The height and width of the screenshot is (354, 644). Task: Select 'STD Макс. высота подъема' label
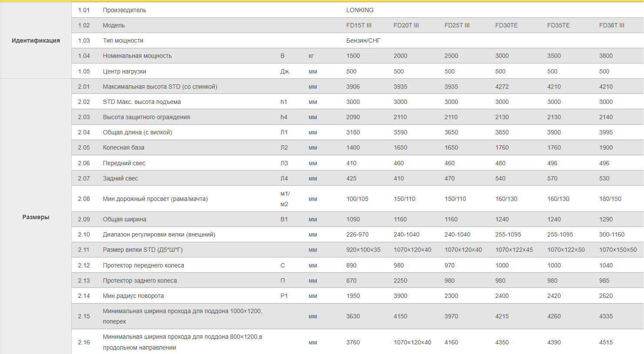(x=142, y=102)
